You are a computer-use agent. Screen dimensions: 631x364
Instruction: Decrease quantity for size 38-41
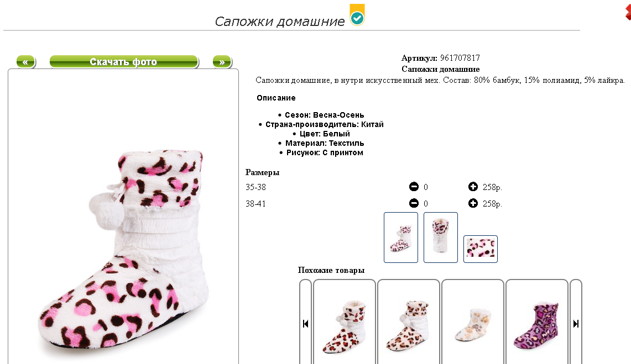[x=414, y=203]
